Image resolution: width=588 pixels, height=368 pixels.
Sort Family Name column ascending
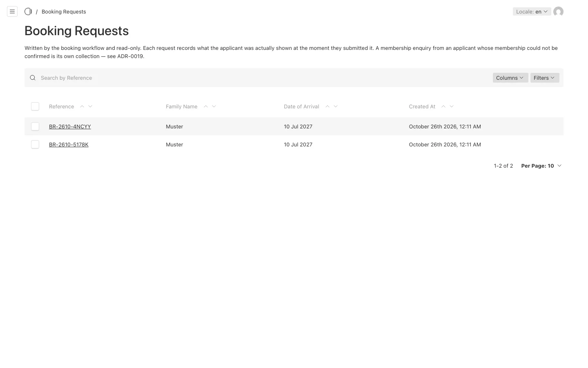[206, 106]
